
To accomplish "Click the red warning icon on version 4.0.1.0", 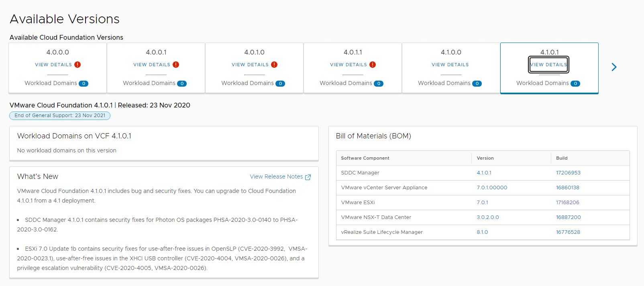I will 274,65.
